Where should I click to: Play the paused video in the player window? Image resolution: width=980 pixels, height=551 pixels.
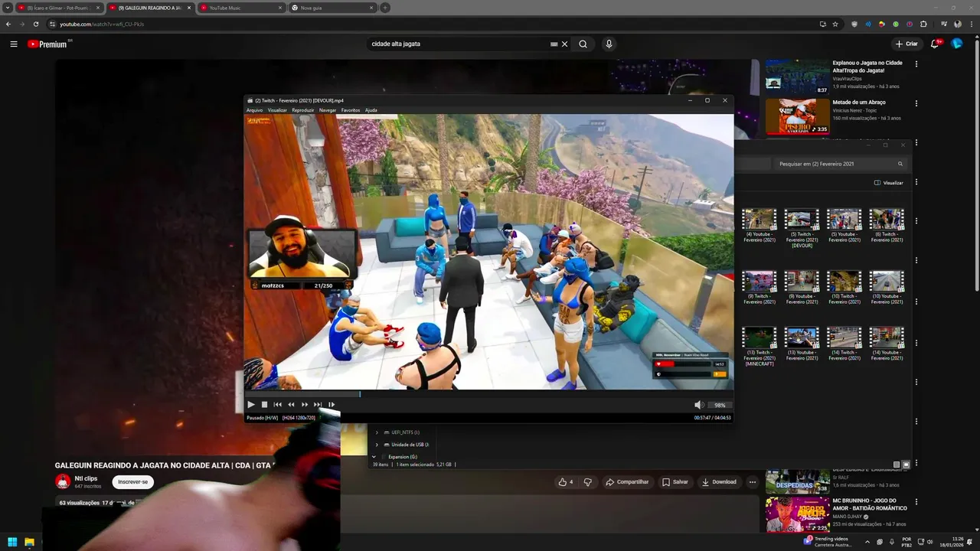pyautogui.click(x=250, y=404)
